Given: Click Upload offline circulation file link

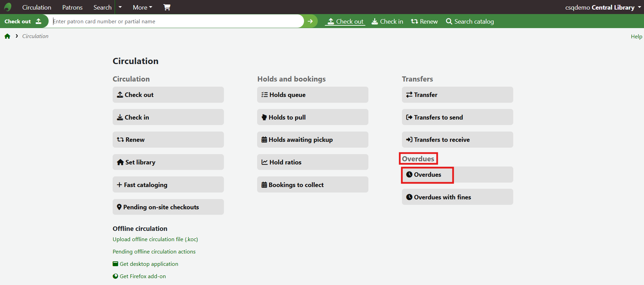Looking at the screenshot, I should point(155,239).
